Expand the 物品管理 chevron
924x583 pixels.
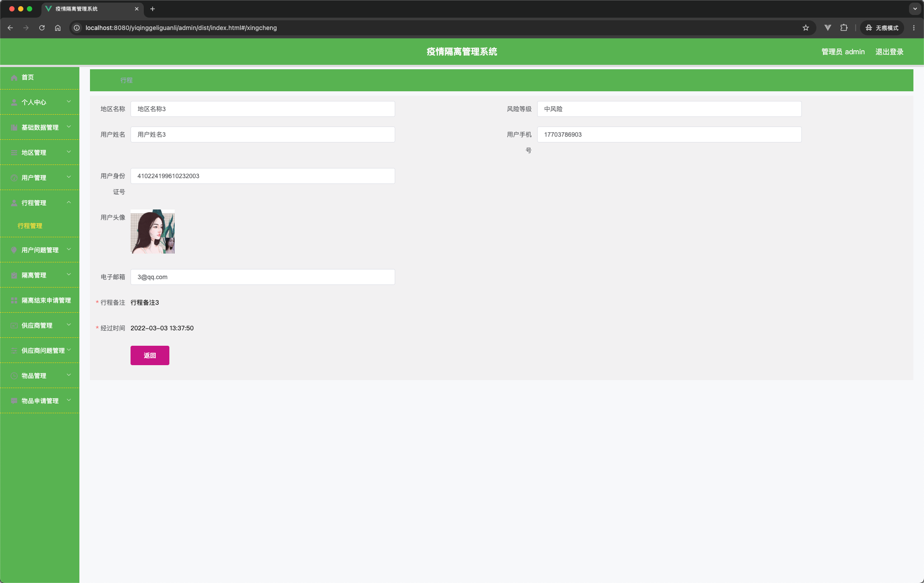coord(69,375)
